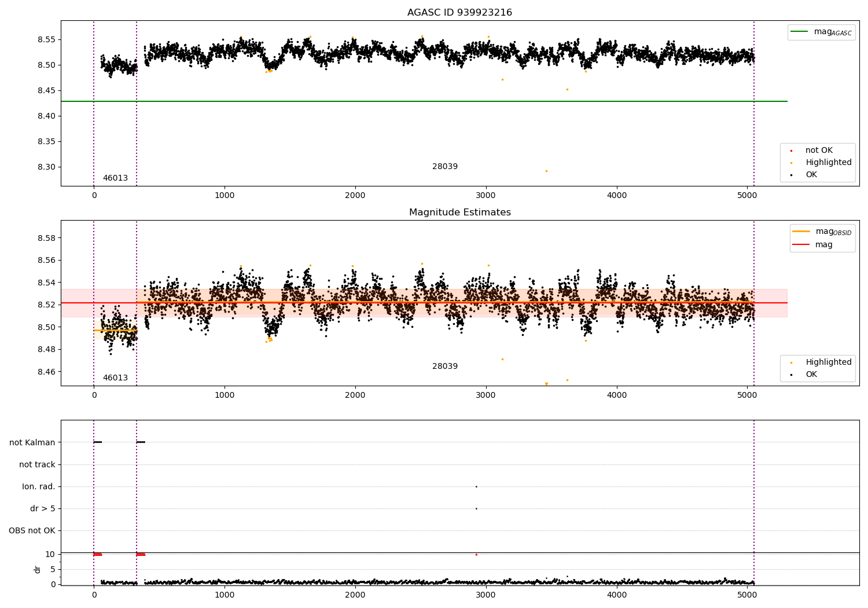Viewport: 868px width, 608px height.
Task: Click the 'not track' y-axis label
Action: click(x=37, y=465)
